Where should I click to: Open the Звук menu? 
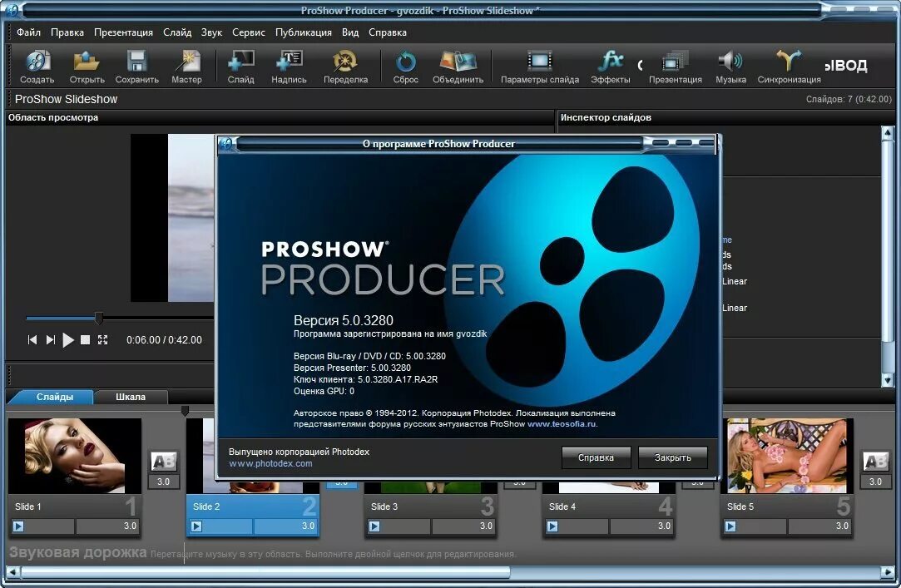click(x=211, y=32)
